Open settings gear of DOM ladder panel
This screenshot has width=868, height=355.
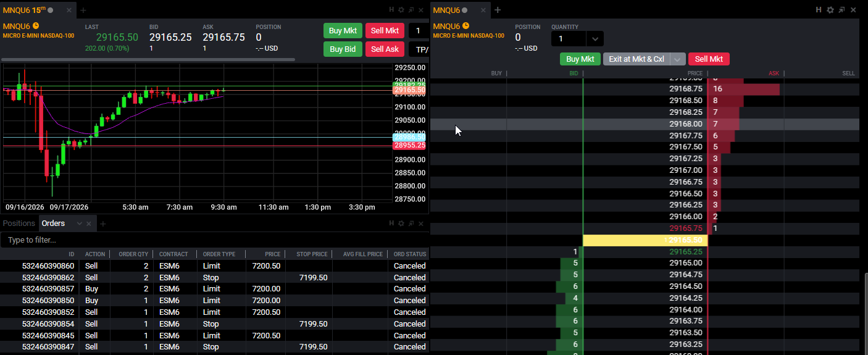830,10
